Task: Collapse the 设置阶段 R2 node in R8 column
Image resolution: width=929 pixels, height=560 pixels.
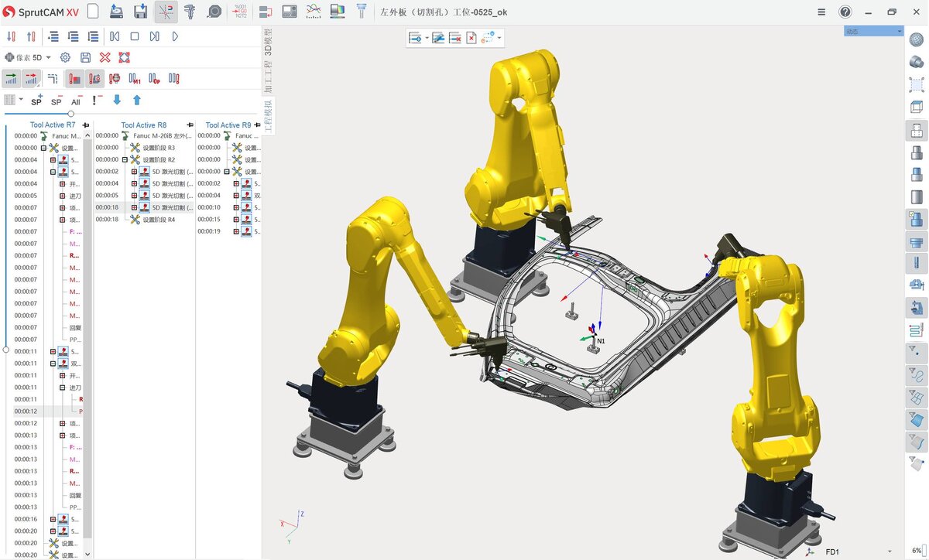Action: [125, 159]
